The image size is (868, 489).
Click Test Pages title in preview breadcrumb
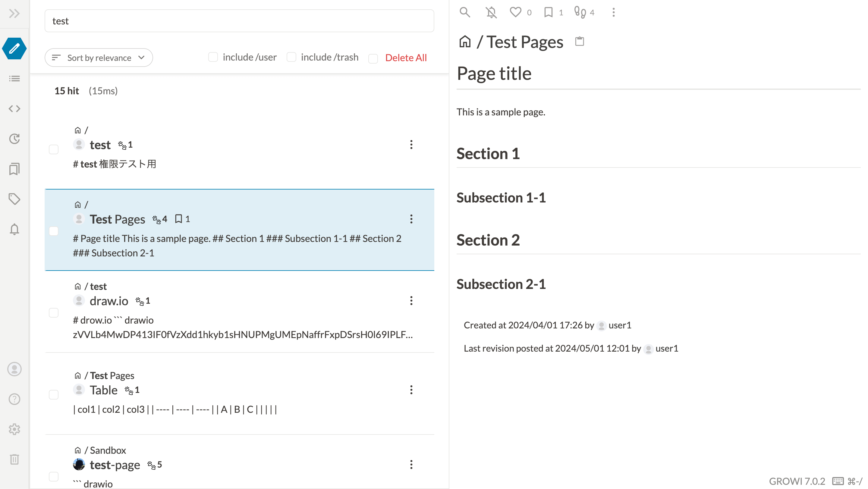click(525, 42)
